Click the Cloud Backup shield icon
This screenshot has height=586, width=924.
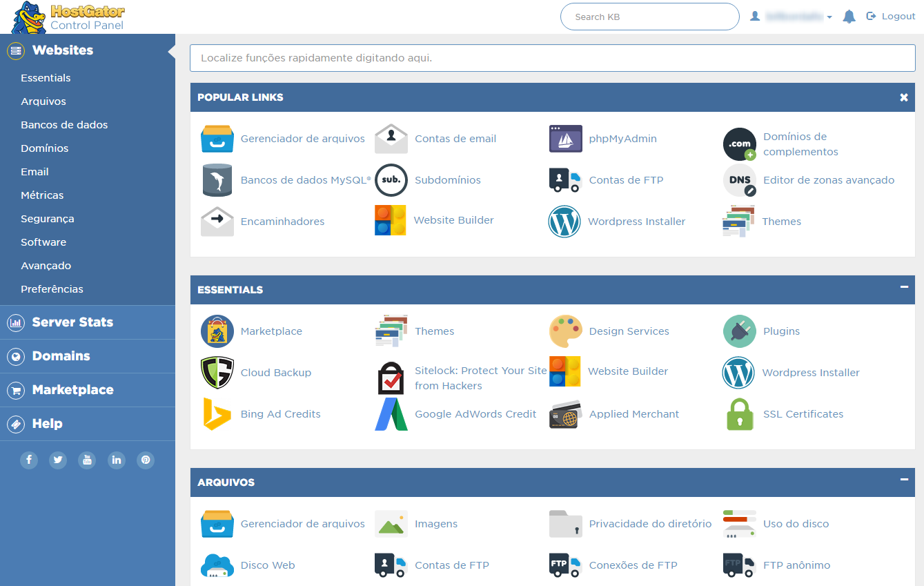[x=217, y=373]
